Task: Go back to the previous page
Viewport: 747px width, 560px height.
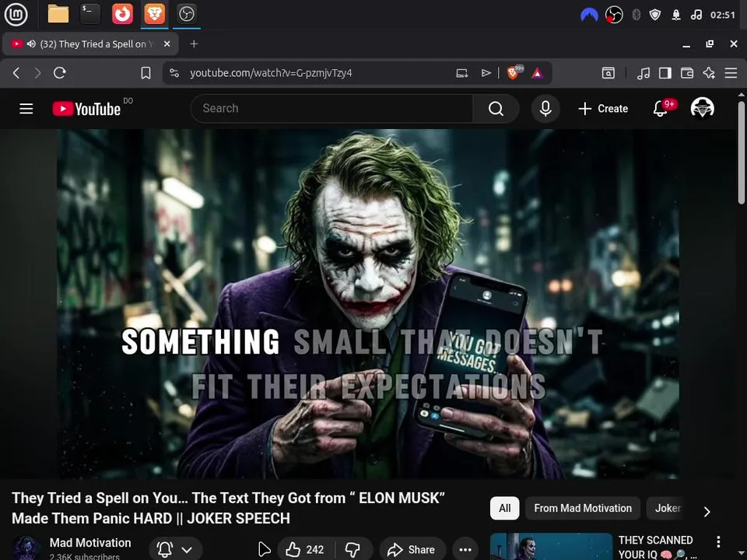Action: click(x=16, y=73)
